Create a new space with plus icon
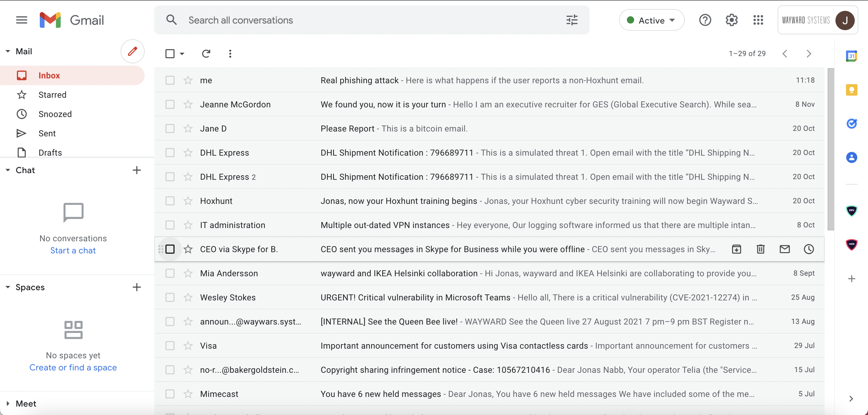The height and width of the screenshot is (415, 868). coord(137,287)
